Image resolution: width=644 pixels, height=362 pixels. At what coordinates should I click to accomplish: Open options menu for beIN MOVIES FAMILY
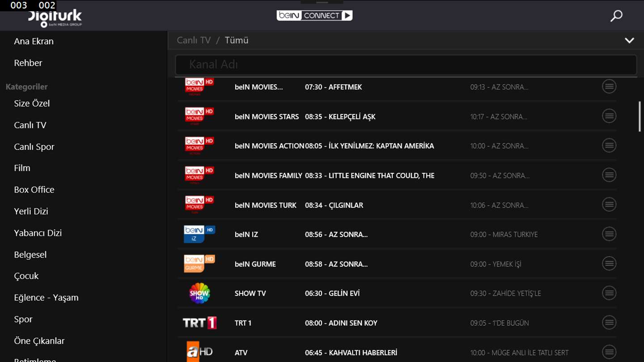609,175
